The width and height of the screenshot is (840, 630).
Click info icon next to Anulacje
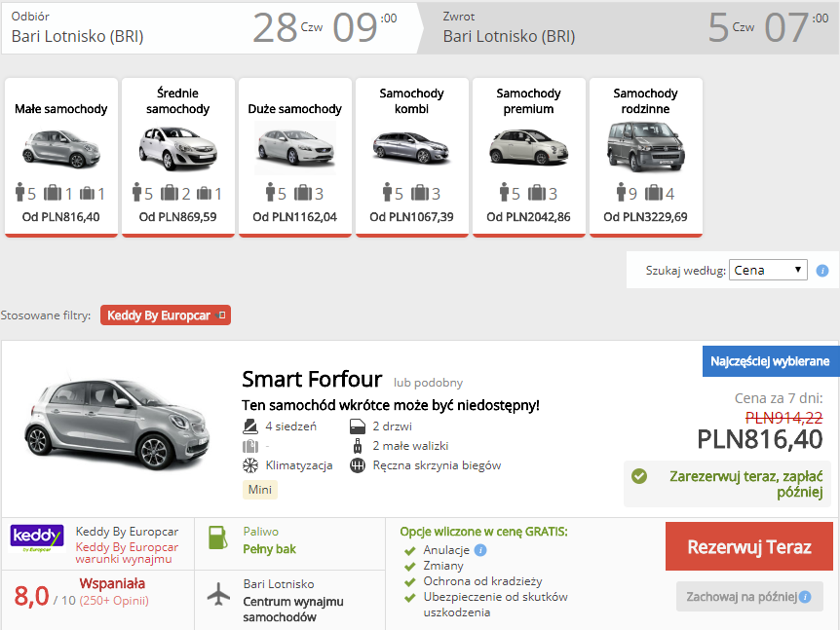480,550
